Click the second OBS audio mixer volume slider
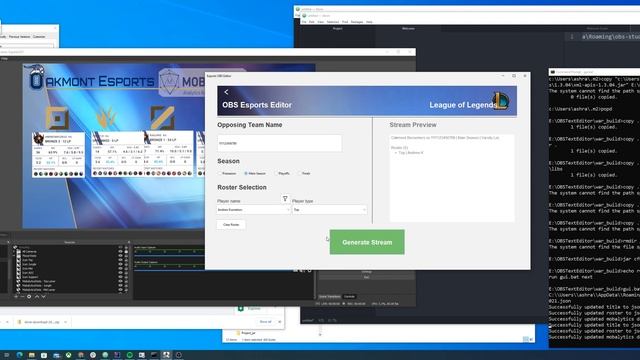Screen dimensions: 640x360 169,270
